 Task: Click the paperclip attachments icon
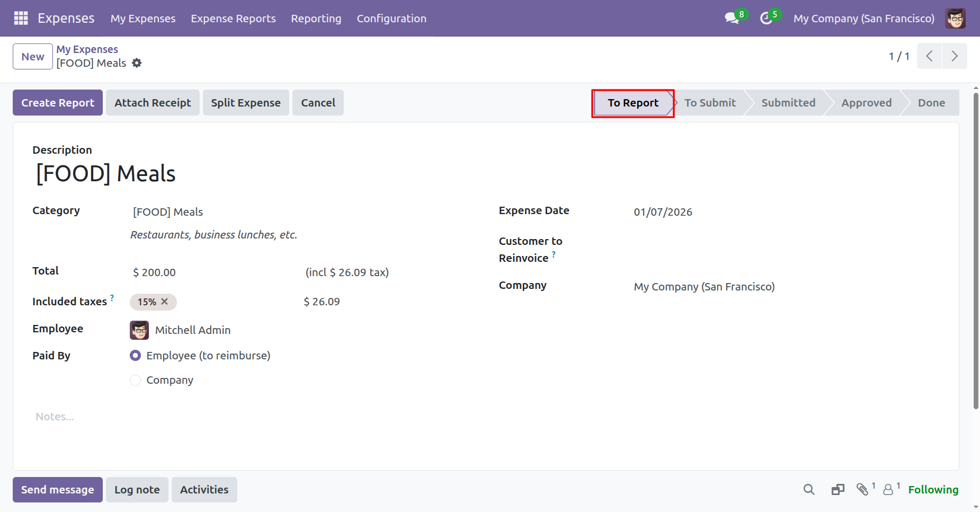[862, 489]
